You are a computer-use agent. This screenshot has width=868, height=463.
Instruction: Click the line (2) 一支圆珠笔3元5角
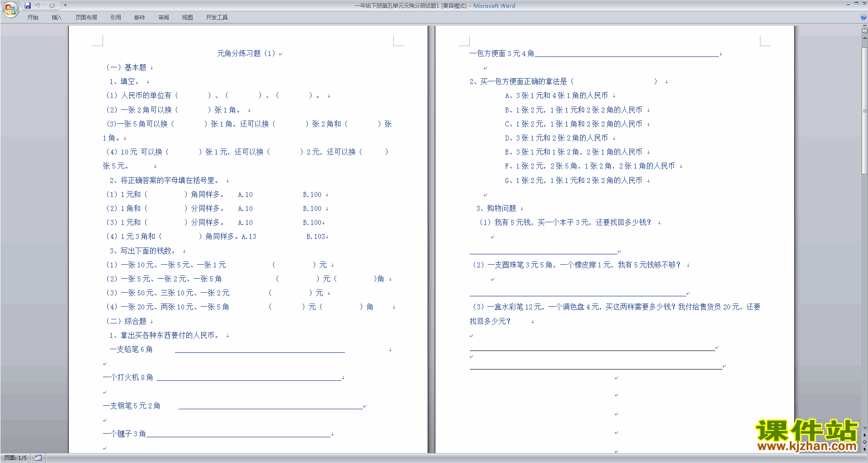(x=576, y=265)
